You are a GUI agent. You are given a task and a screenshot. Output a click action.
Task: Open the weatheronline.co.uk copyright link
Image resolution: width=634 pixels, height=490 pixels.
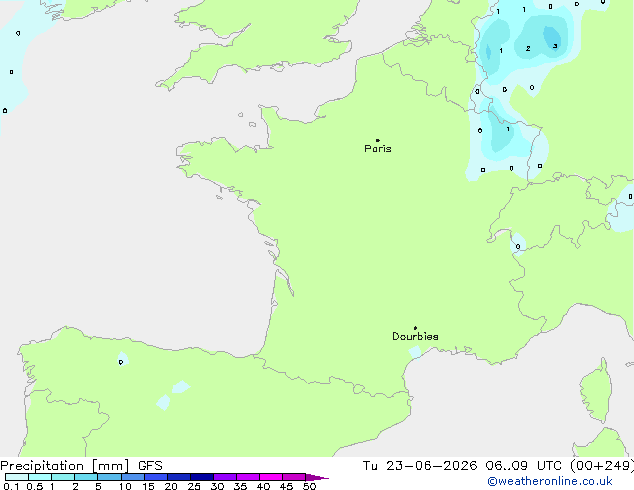pos(550,481)
